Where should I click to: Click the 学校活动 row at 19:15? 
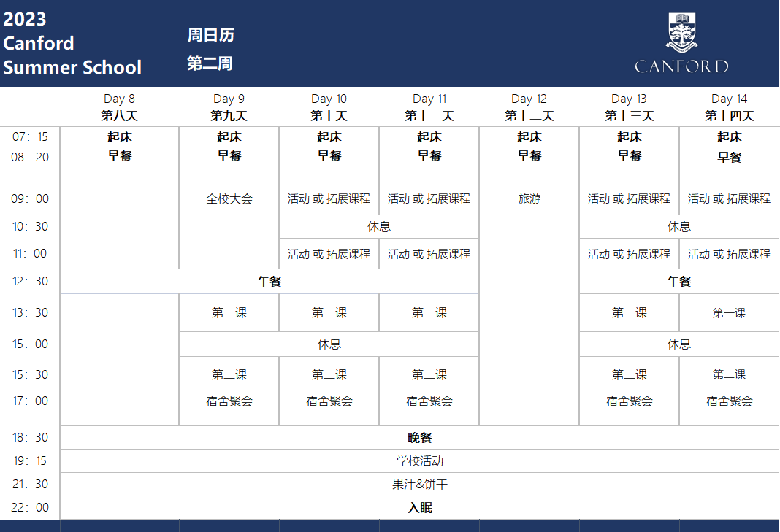pos(419,461)
